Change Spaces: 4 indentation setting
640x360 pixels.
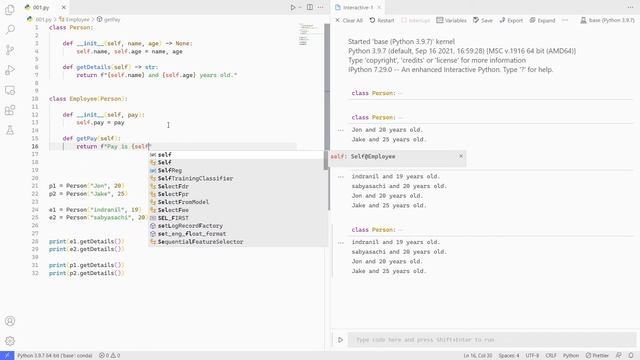pyautogui.click(x=509, y=356)
